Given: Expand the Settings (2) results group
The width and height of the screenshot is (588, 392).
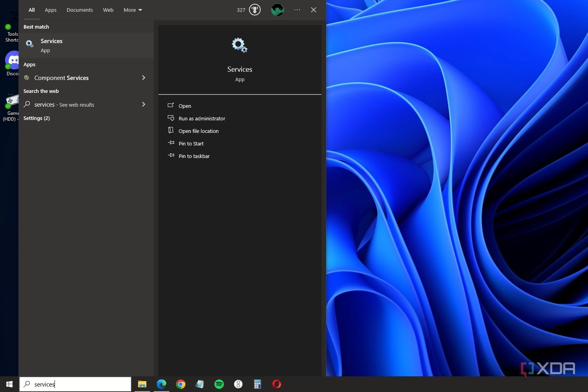Looking at the screenshot, I should [x=36, y=118].
